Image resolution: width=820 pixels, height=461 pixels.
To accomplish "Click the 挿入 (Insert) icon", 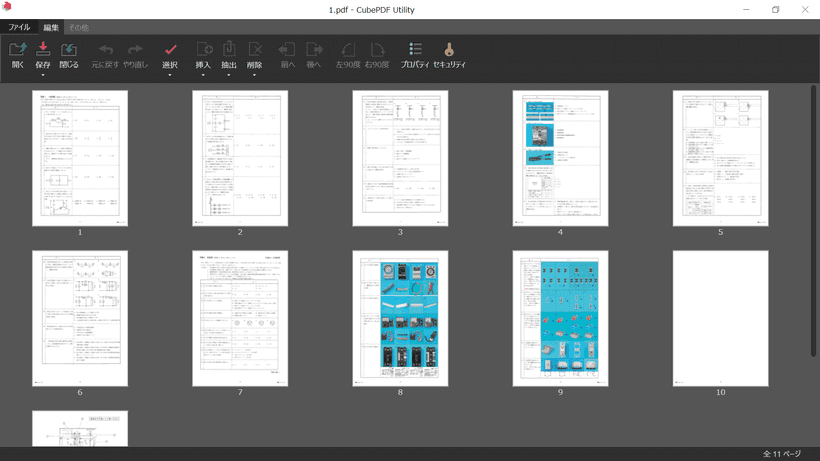I will (x=203, y=50).
